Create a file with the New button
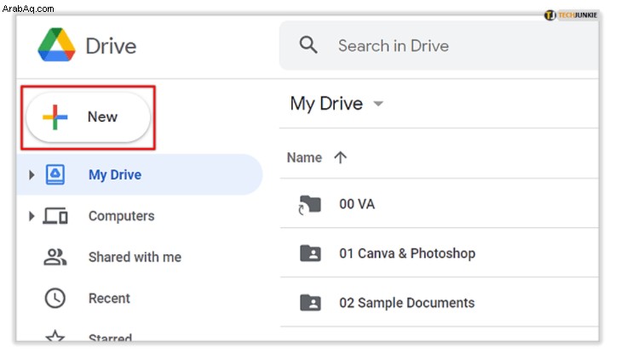This screenshot has height=359, width=644. pyautogui.click(x=89, y=117)
